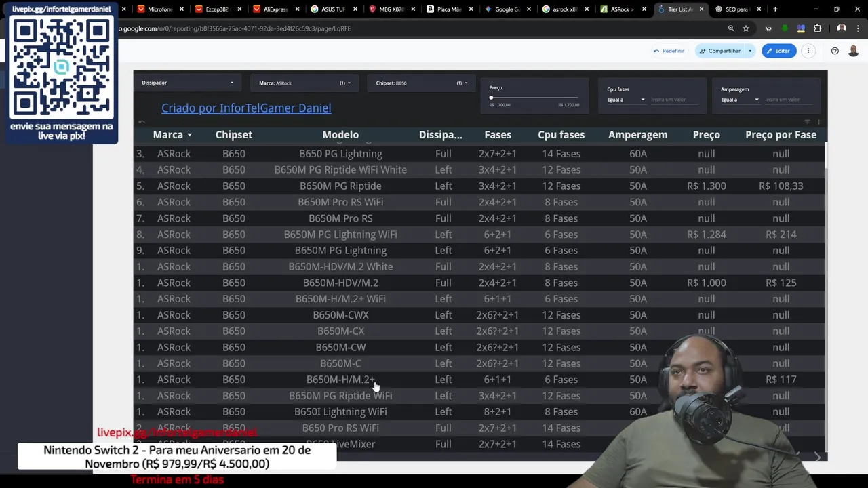Click the Modelo column header
Screen dimensions: 868x488
coord(340,135)
